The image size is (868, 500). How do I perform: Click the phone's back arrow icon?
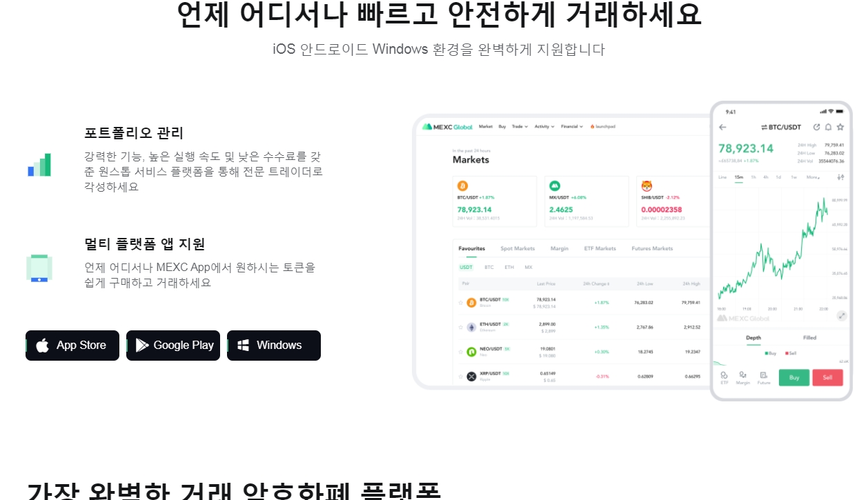pyautogui.click(x=722, y=127)
